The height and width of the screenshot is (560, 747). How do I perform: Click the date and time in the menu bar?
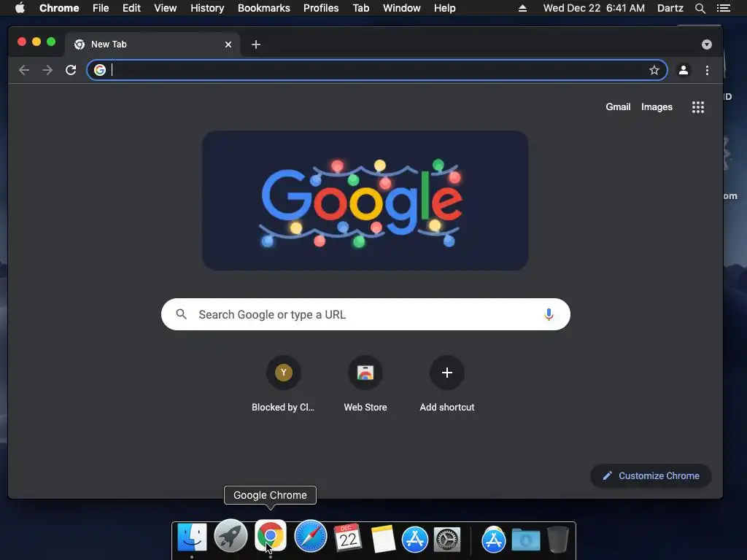594,8
